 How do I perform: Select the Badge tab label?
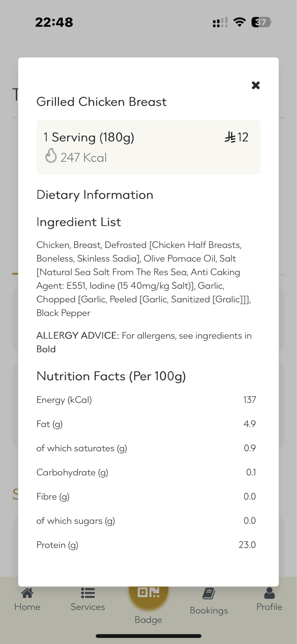coord(148,620)
